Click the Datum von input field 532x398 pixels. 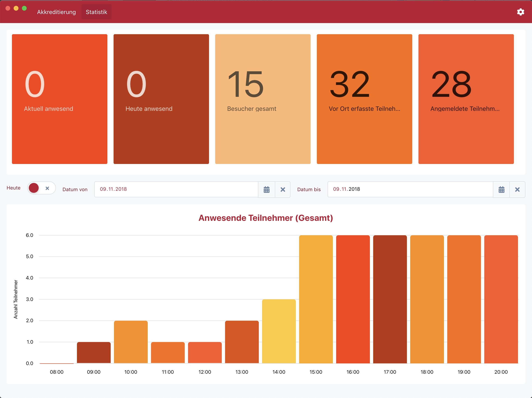(176, 189)
